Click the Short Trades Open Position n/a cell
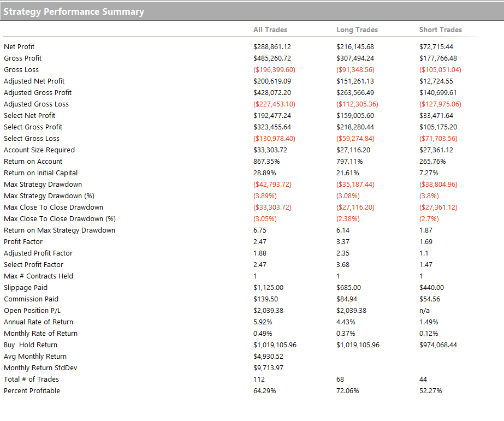The height and width of the screenshot is (421, 504). click(424, 311)
